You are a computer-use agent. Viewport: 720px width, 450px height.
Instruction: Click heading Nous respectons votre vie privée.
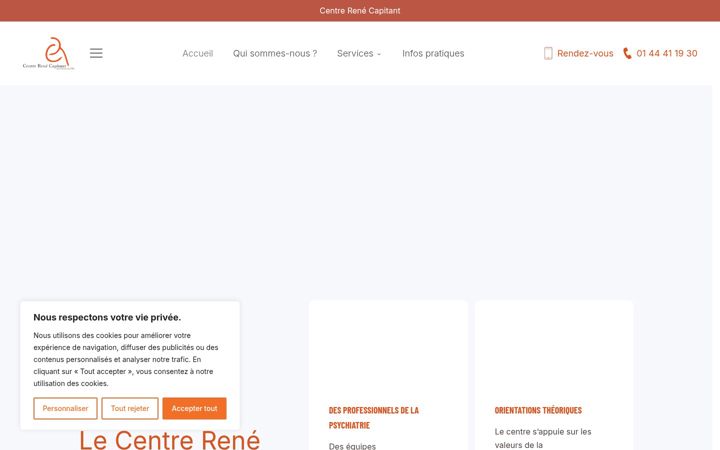tap(107, 317)
